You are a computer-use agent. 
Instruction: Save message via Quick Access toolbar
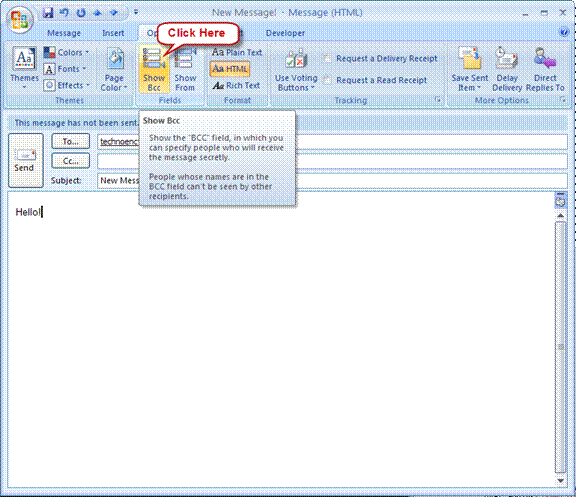(x=48, y=13)
